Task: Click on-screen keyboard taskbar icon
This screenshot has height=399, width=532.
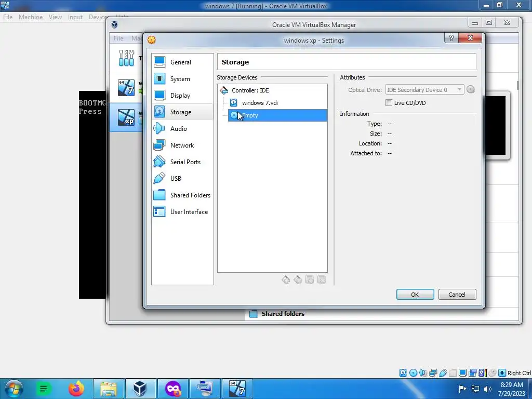Action: [x=205, y=389]
